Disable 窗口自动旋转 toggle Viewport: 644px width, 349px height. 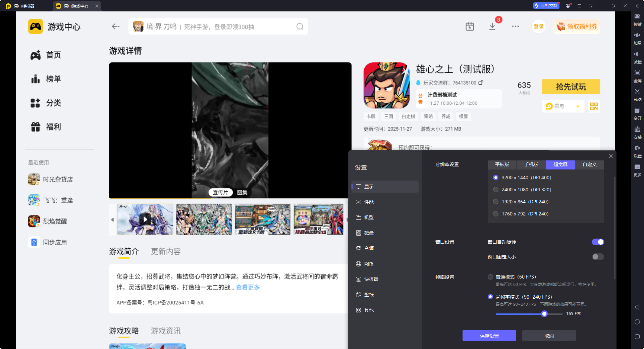[x=598, y=242]
